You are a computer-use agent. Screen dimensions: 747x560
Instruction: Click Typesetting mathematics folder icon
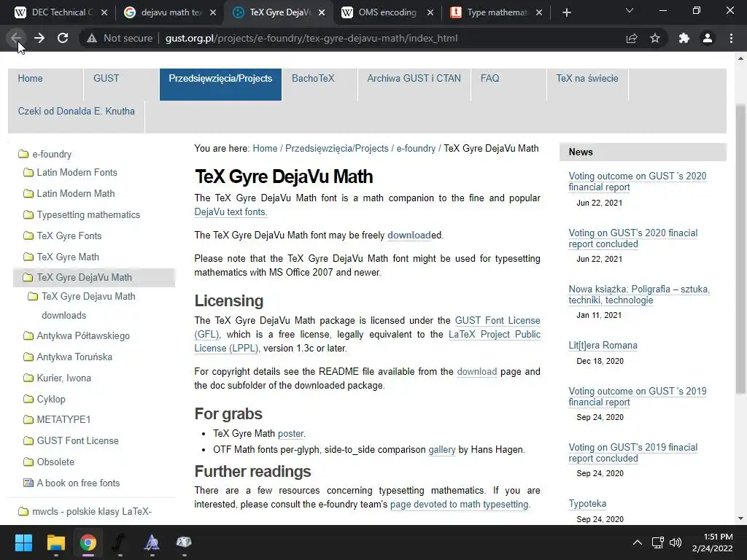pos(28,215)
